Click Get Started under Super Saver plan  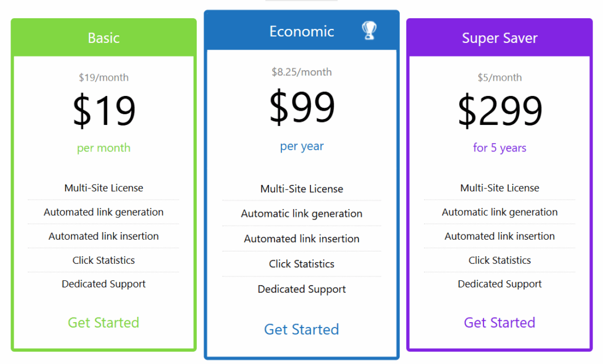pos(499,323)
